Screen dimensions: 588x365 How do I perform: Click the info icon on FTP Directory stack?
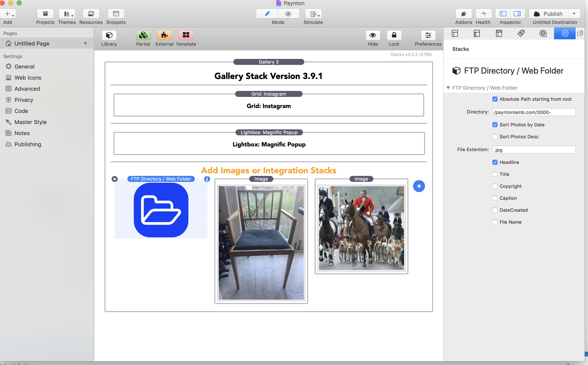click(x=207, y=179)
